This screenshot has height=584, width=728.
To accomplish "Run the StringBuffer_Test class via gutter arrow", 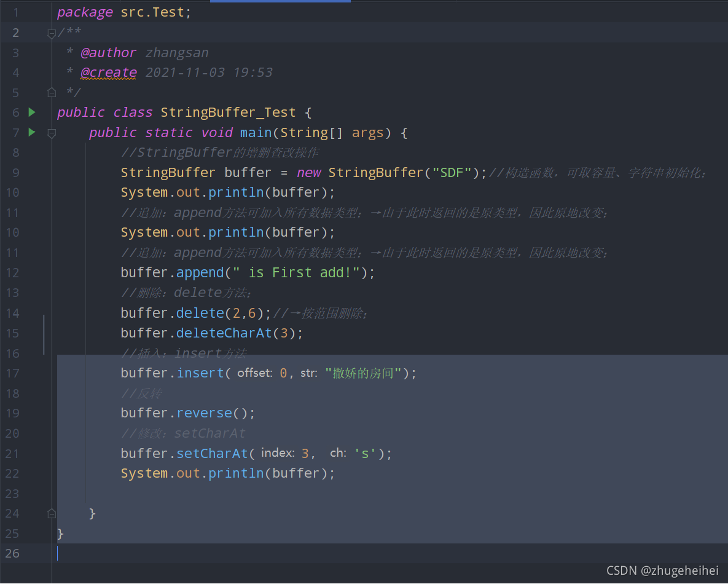I will (31, 112).
